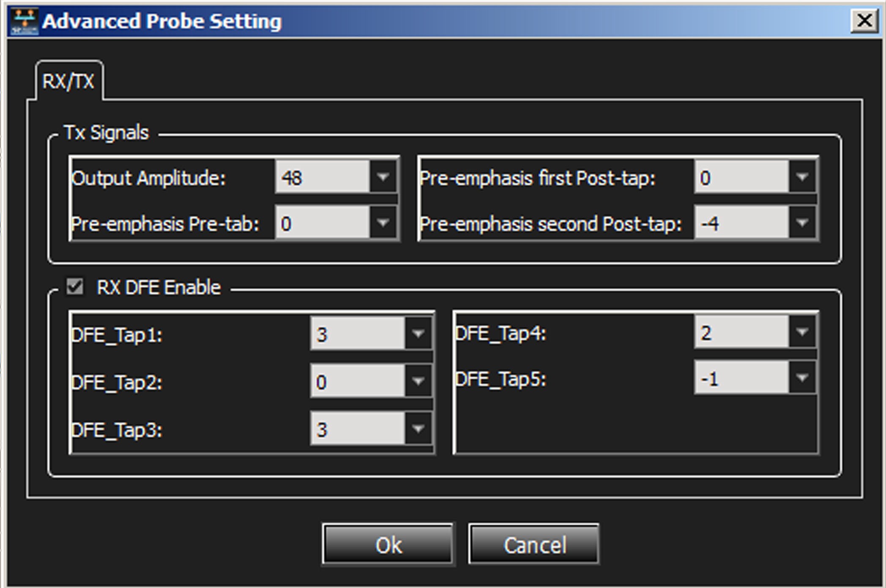
Task: Open the DFE_Tap2 dropdown arrow
Action: point(418,381)
